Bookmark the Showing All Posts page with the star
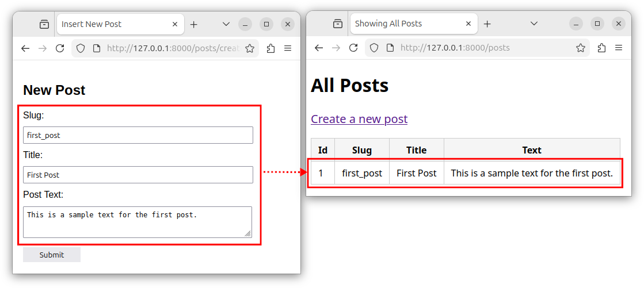Screen dimensions: 644x288 580,48
